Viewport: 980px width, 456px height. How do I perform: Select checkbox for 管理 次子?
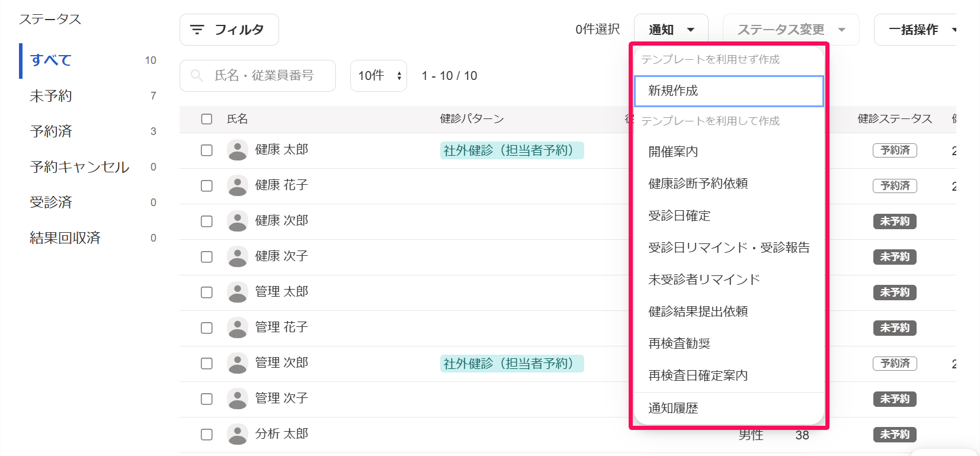click(x=207, y=399)
